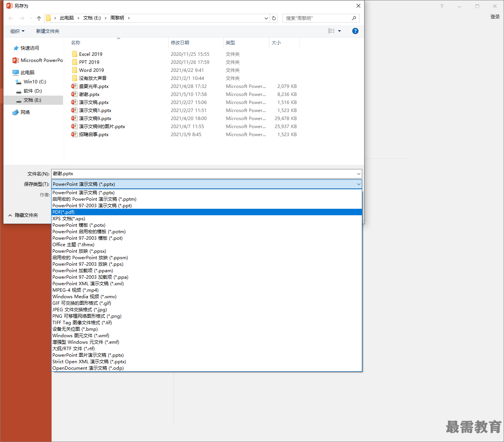
Task: Open the view options dropdown arrow
Action: point(339,31)
